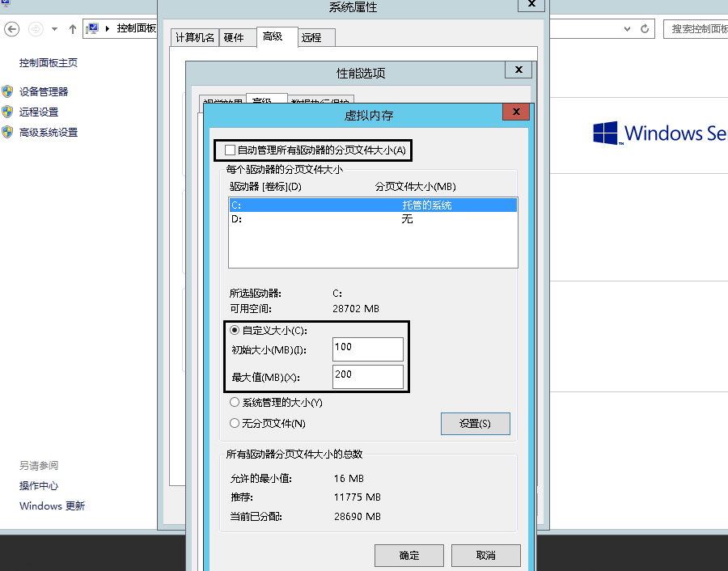
Task: Click the Windows Server logo
Action: click(660, 133)
